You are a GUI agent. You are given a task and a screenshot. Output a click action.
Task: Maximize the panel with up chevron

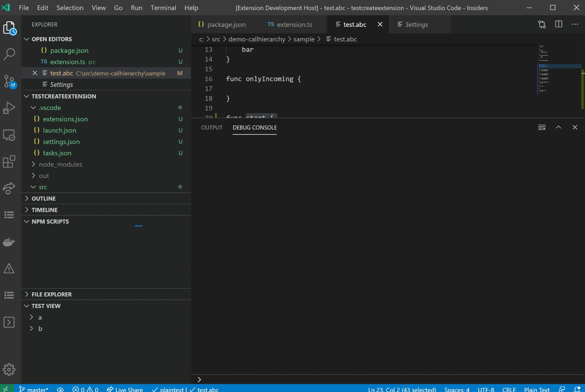point(558,127)
